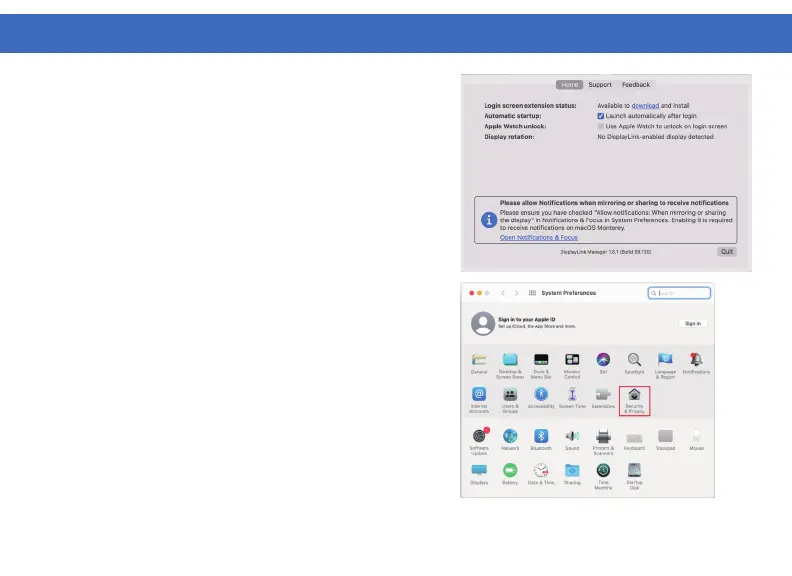Screen dimensions: 792x576
Task: Enable Use Apple Watch to unlock checkbox
Action: 601,127
